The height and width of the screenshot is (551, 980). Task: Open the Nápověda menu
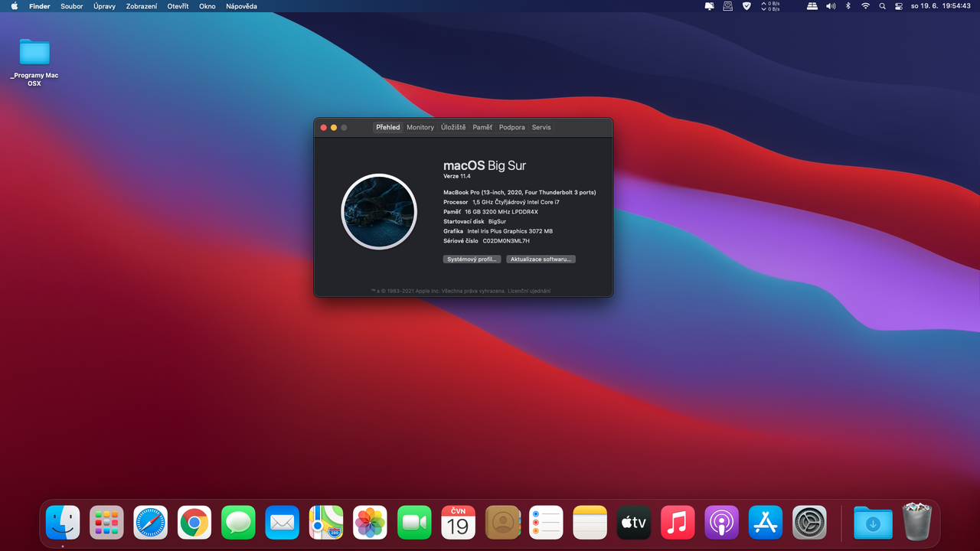[241, 6]
